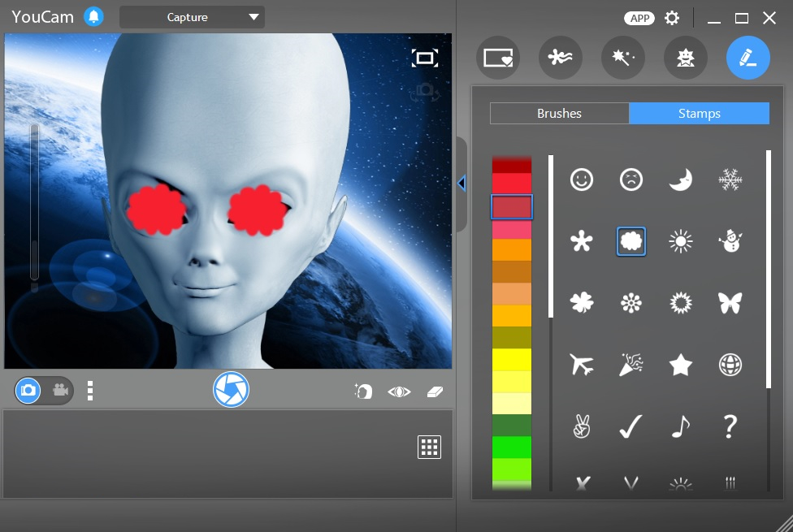
Task: Click the alien webcam preview area
Action: (228, 201)
